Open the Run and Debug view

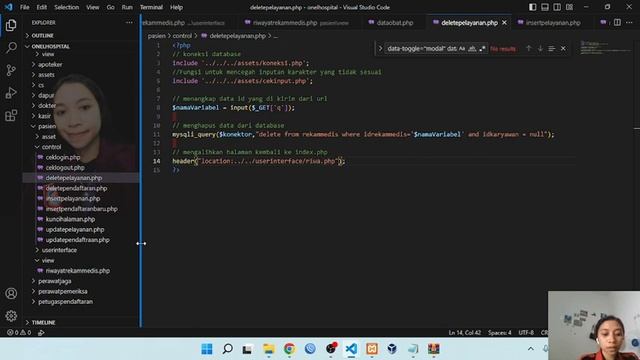11,93
